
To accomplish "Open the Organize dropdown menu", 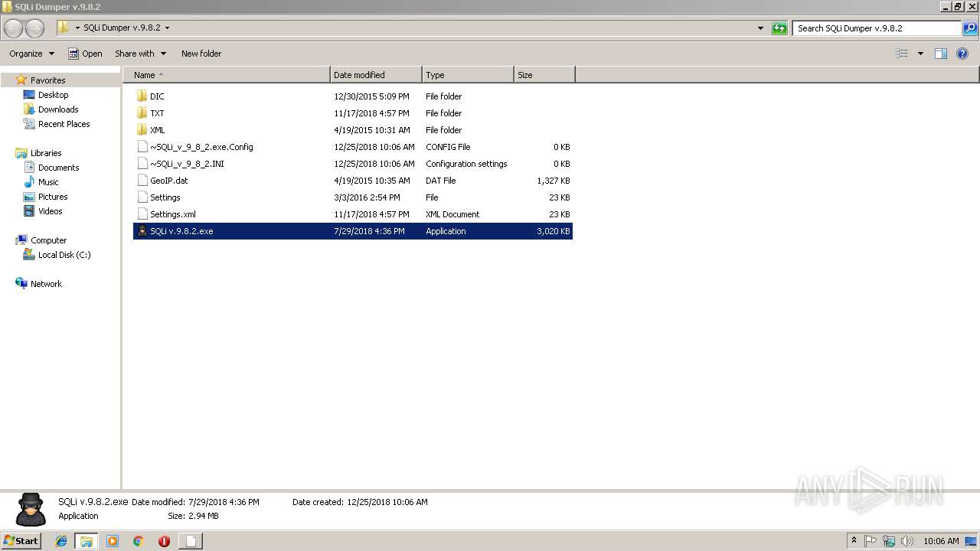I will point(32,54).
